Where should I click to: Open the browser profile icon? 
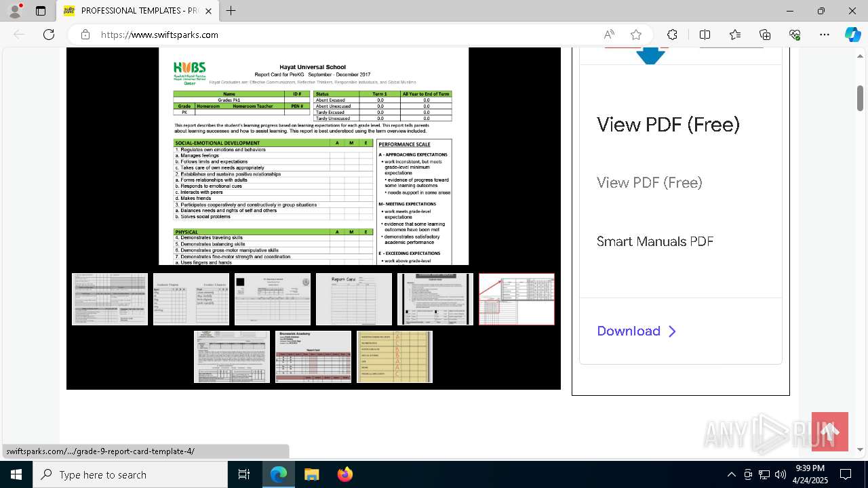(x=15, y=11)
